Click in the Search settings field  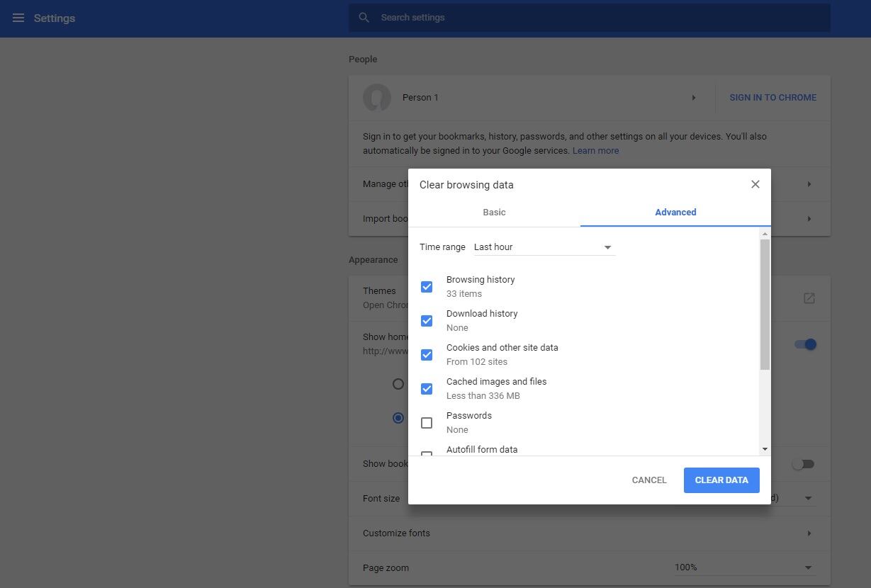pos(595,18)
